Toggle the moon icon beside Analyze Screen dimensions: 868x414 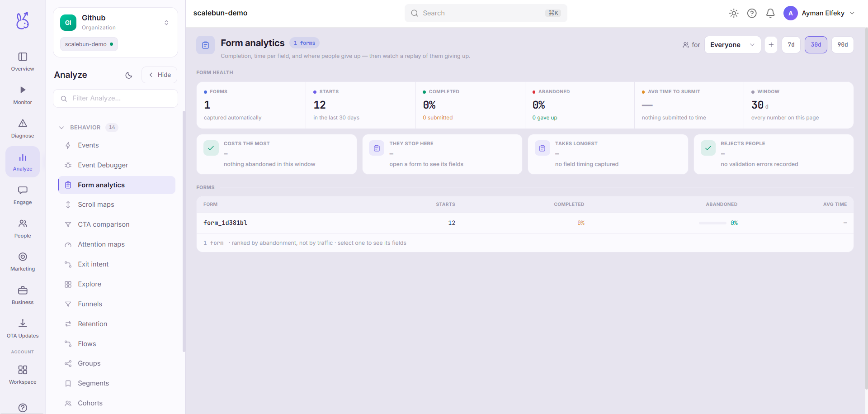pos(129,75)
